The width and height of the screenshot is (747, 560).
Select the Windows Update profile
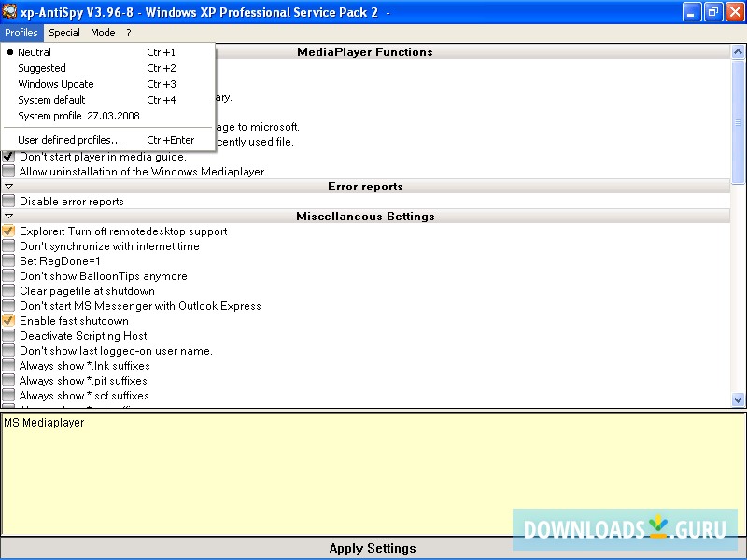(108, 84)
